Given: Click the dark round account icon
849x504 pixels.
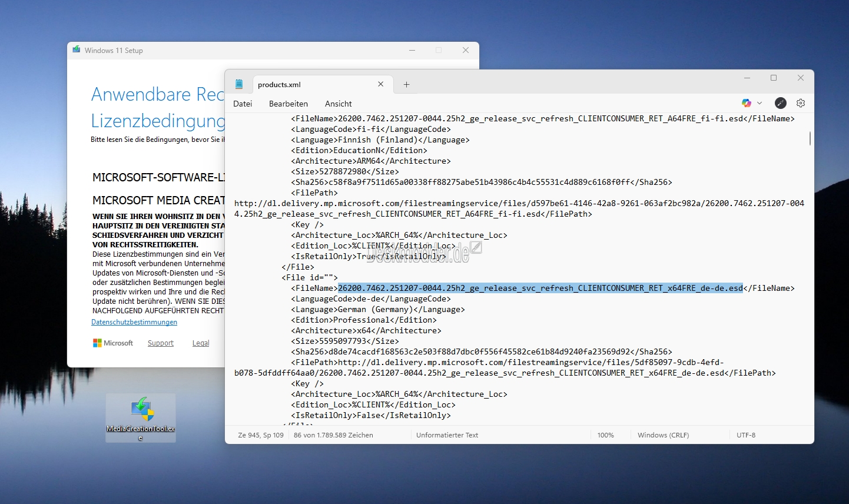Looking at the screenshot, I should coord(781,103).
